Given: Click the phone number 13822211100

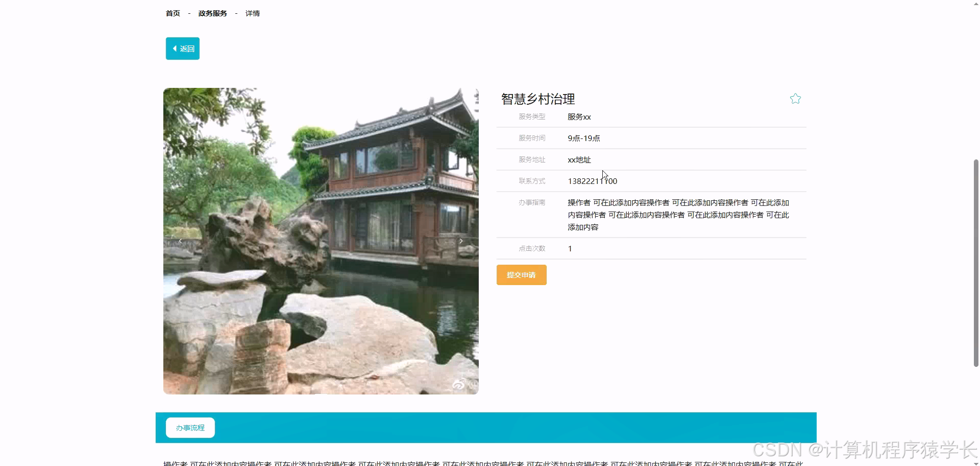Looking at the screenshot, I should tap(592, 181).
